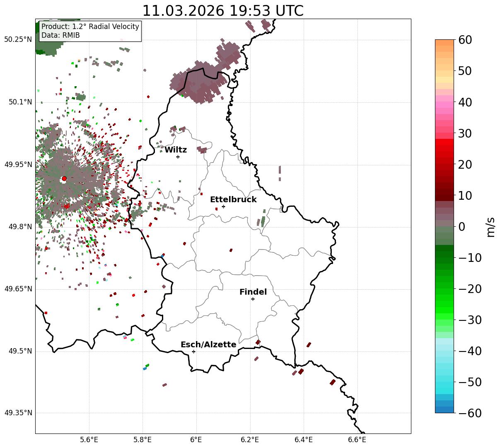
Task: Click the Findel station cross marker
Action: pos(253,299)
